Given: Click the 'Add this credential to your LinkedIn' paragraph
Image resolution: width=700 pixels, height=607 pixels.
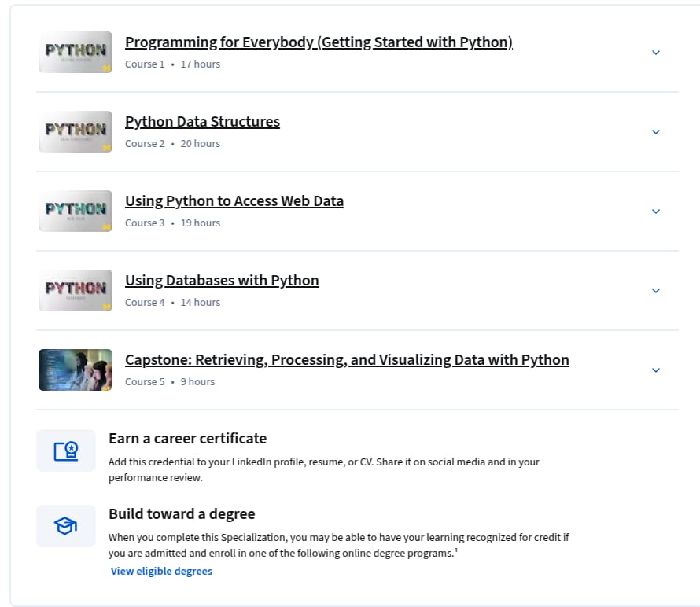Looking at the screenshot, I should [x=324, y=469].
